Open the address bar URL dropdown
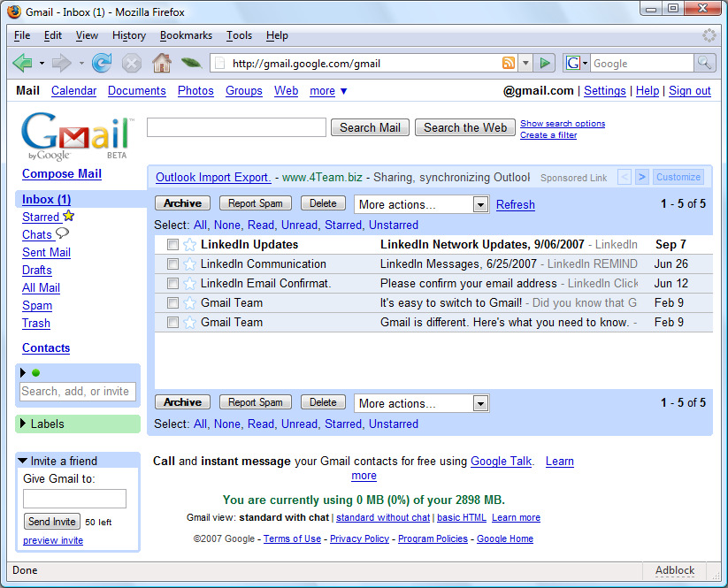This screenshot has width=728, height=588. click(x=525, y=63)
